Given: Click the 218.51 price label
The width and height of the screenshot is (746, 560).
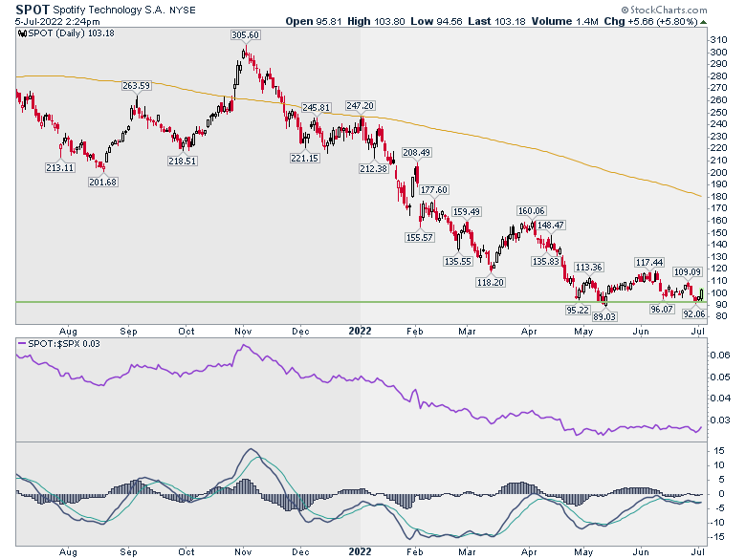Looking at the screenshot, I should pos(183,162).
